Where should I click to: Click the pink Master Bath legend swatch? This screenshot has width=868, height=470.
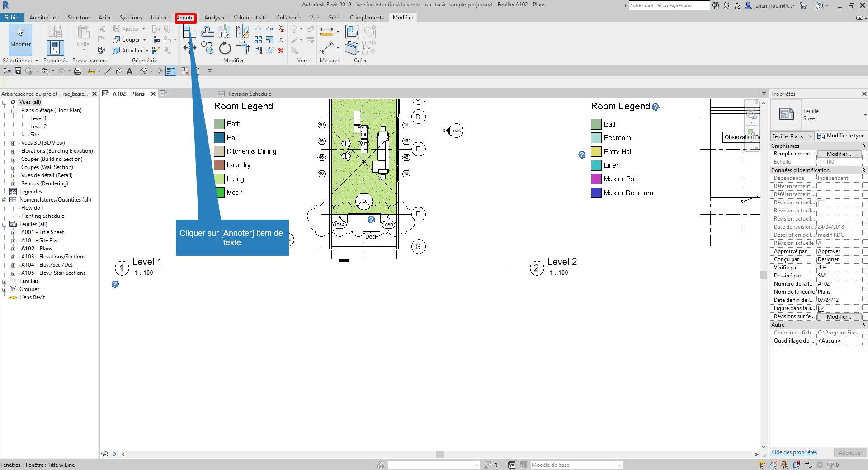[x=596, y=179]
